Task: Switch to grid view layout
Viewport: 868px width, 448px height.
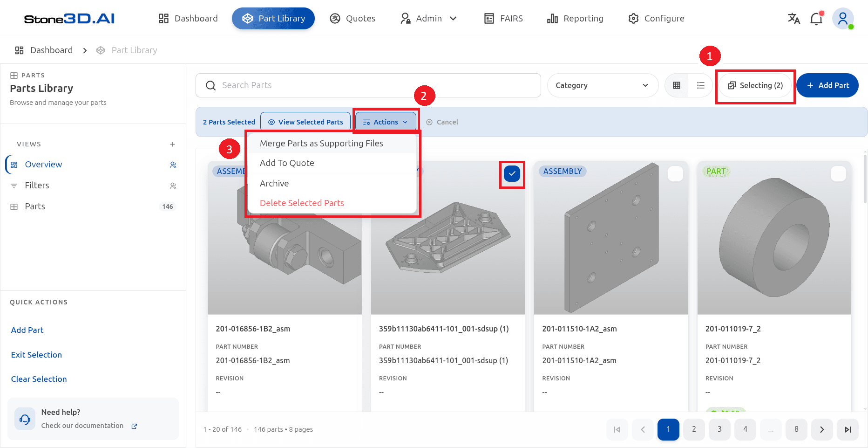Action: point(677,85)
